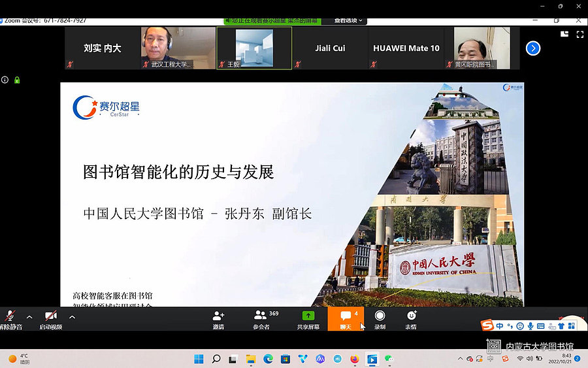Open the Sogou toolbox grid icon
Viewport: 588px width, 368px height.
pos(571,326)
